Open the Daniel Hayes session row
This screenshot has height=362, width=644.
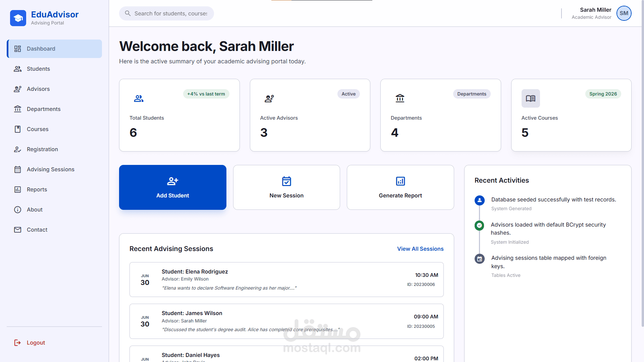286,354
